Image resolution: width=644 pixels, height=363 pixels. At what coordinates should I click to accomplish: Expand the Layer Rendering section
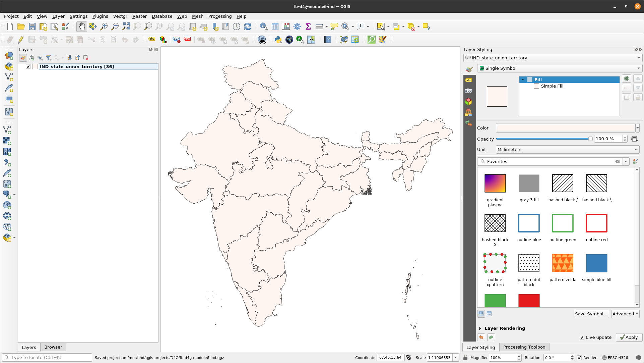(x=480, y=328)
